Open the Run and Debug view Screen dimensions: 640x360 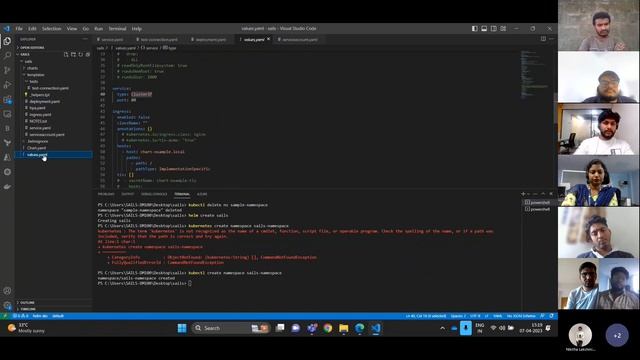pos(7,85)
